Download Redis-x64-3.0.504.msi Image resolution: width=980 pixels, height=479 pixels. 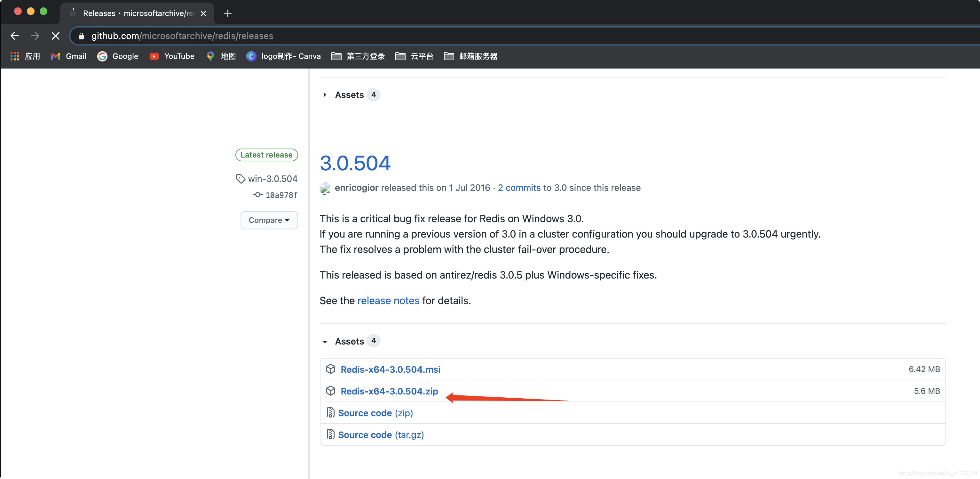[390, 369]
